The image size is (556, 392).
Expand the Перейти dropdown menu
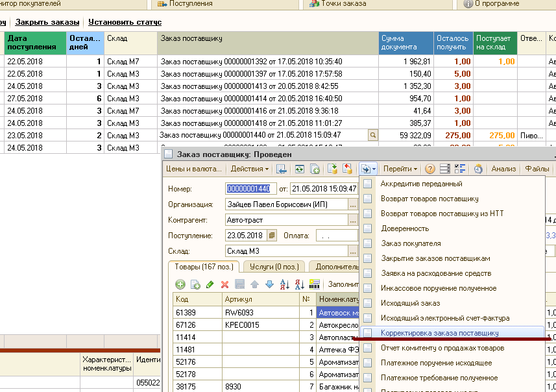[400, 169]
